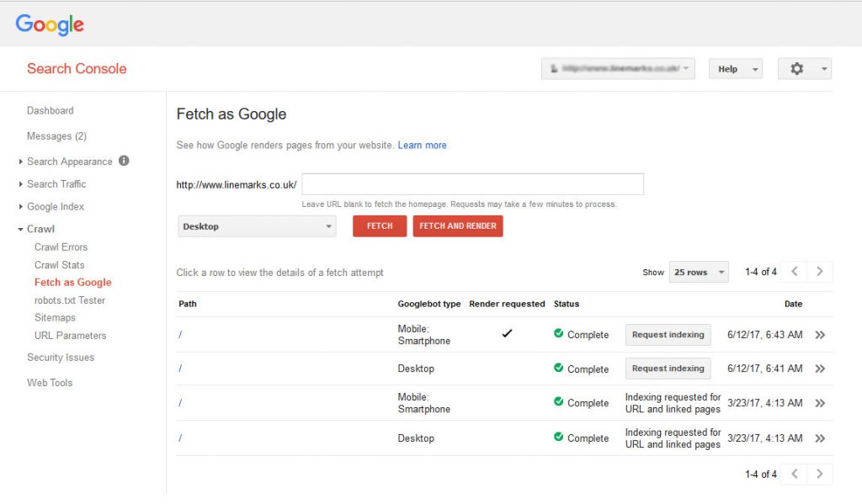Screen dimensions: 862x504
Task: Click path link in 3/23/17 Mobile row
Action: [180, 403]
